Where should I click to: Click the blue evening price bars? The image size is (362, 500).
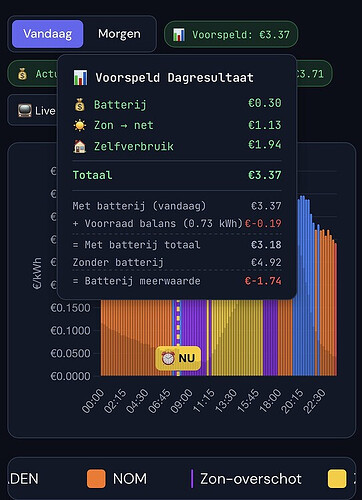click(304, 287)
